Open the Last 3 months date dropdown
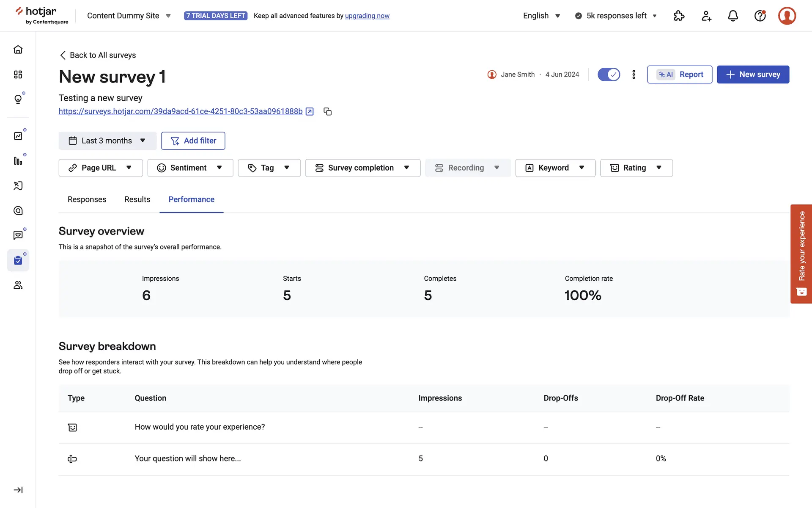 (107, 141)
